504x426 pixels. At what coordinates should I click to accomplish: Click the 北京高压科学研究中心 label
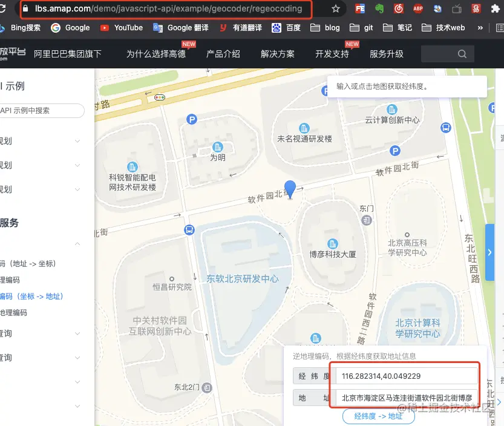[407, 247]
